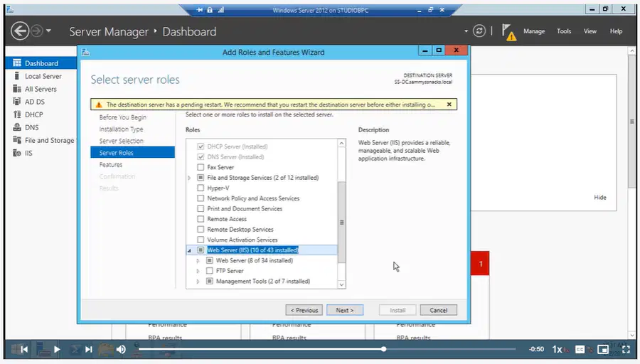Skip to previous track in player
640x364 pixels.
24,349
